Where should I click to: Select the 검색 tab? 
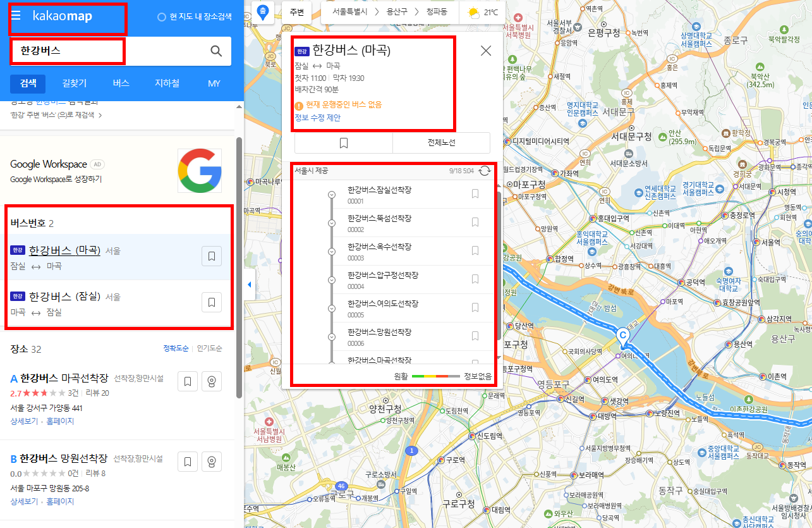click(28, 83)
